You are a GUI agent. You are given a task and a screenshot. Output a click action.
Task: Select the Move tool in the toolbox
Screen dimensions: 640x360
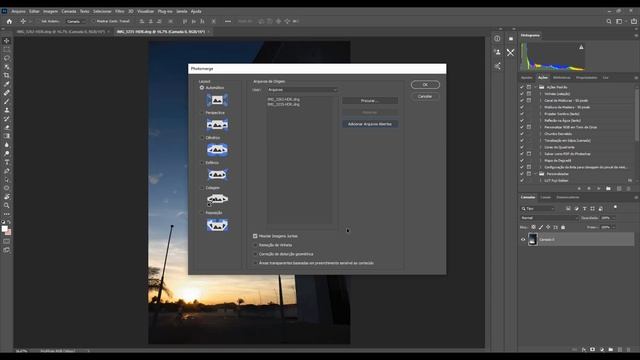(7, 41)
